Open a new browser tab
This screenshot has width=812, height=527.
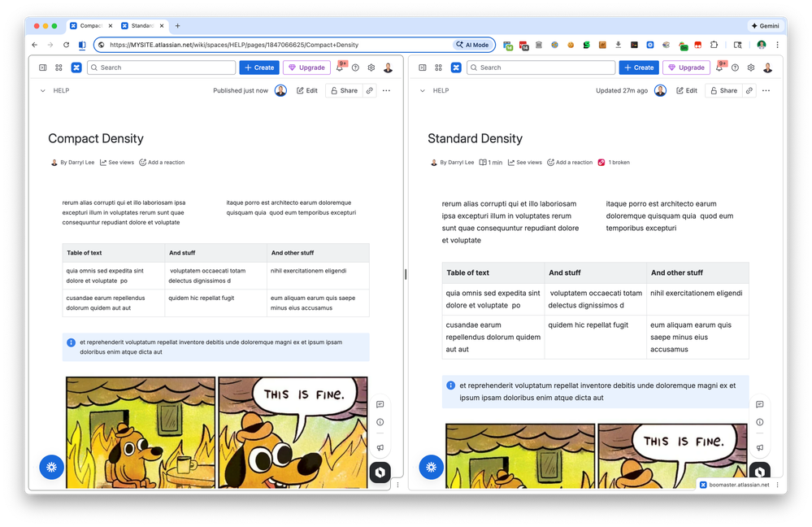(x=178, y=25)
